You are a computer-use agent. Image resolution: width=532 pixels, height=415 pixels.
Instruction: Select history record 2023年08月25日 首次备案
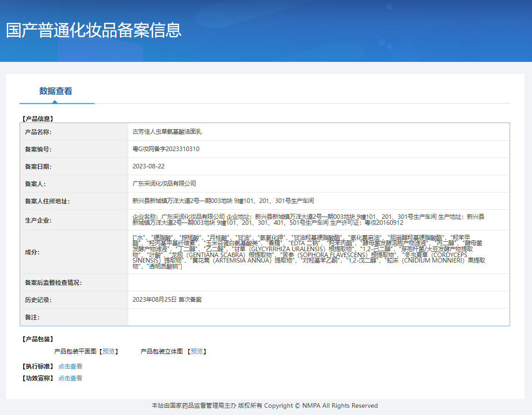pos(167,300)
